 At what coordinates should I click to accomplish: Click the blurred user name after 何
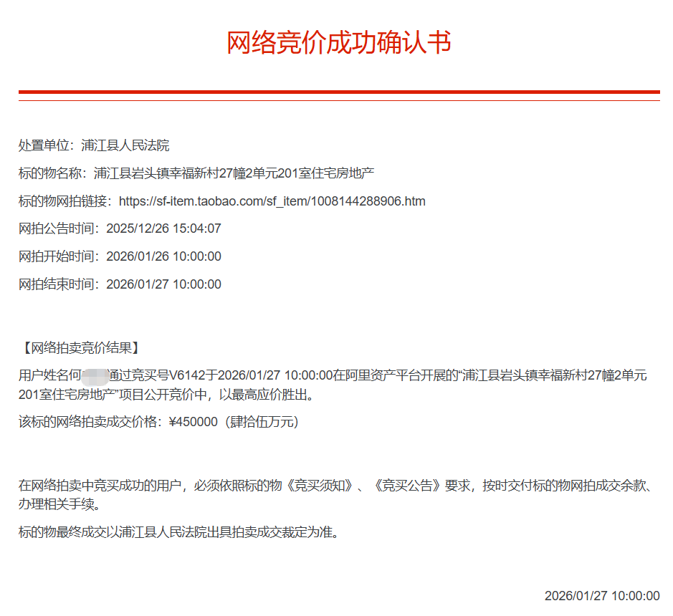[x=94, y=376]
